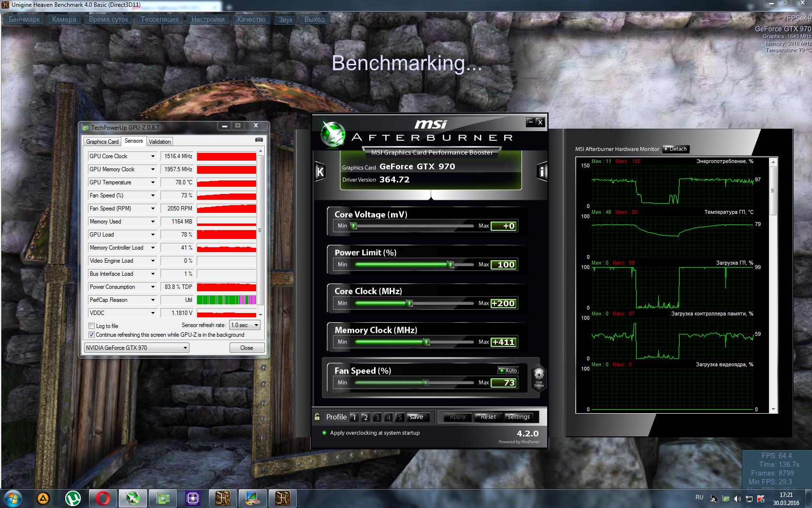
Task: Open the NVIDIA GeForce GTX 970 device dropdown
Action: click(x=137, y=348)
